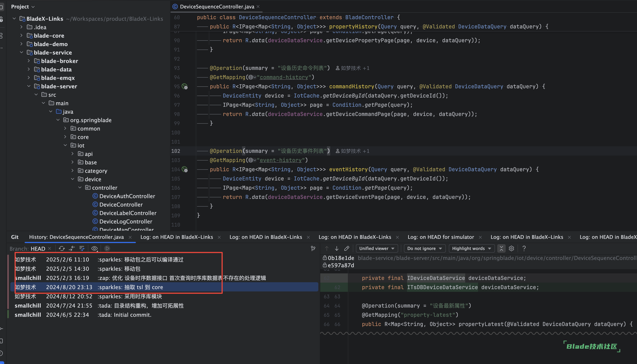Open the Project view dropdown
The width and height of the screenshot is (637, 364).
23,7
